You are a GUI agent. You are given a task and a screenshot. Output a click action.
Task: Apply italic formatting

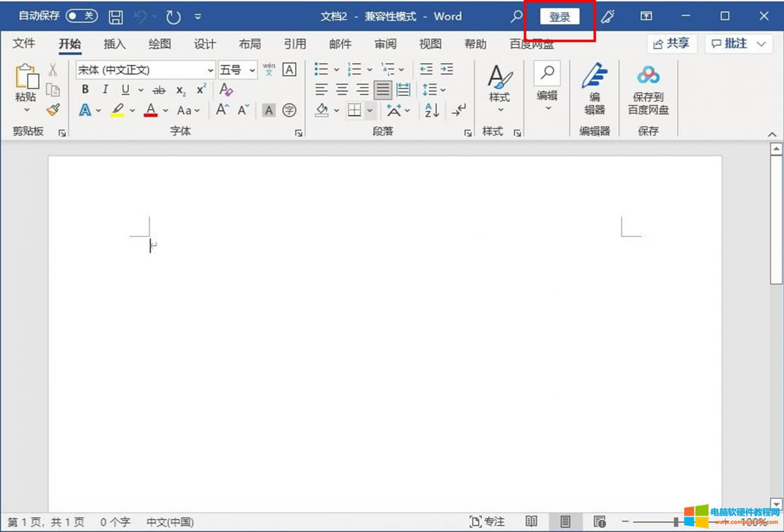pyautogui.click(x=104, y=89)
